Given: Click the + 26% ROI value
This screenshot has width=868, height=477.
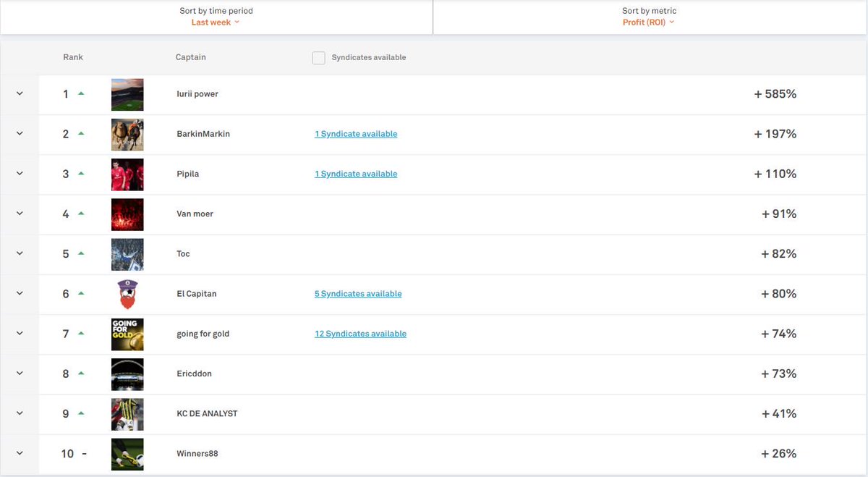Looking at the screenshot, I should coord(778,454).
